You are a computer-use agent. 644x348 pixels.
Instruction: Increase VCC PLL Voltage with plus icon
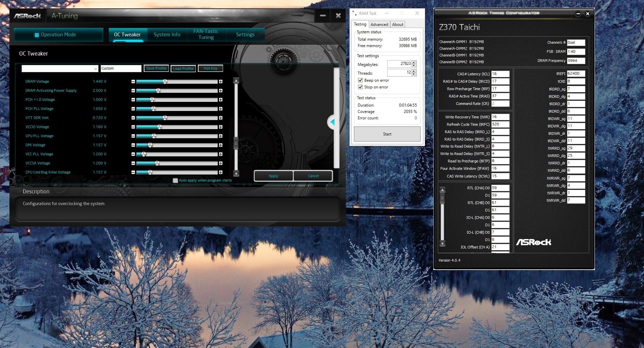pos(221,154)
